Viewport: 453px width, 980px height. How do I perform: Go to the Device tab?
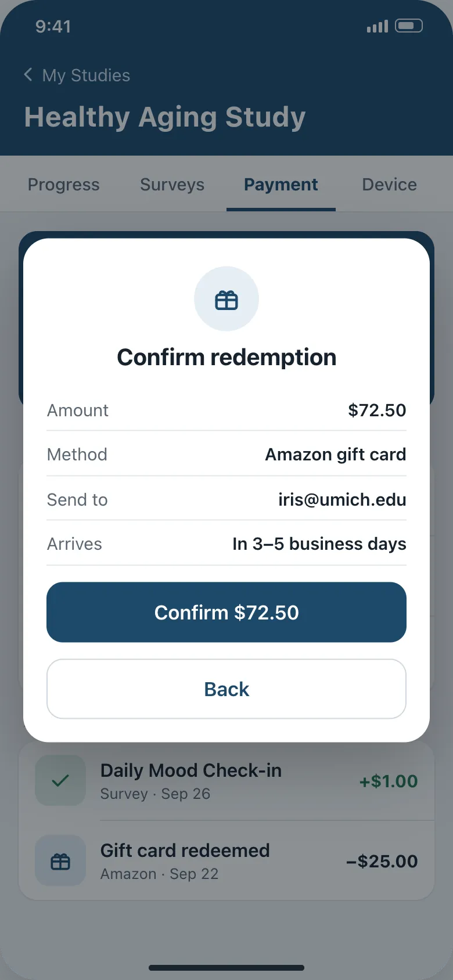[390, 185]
